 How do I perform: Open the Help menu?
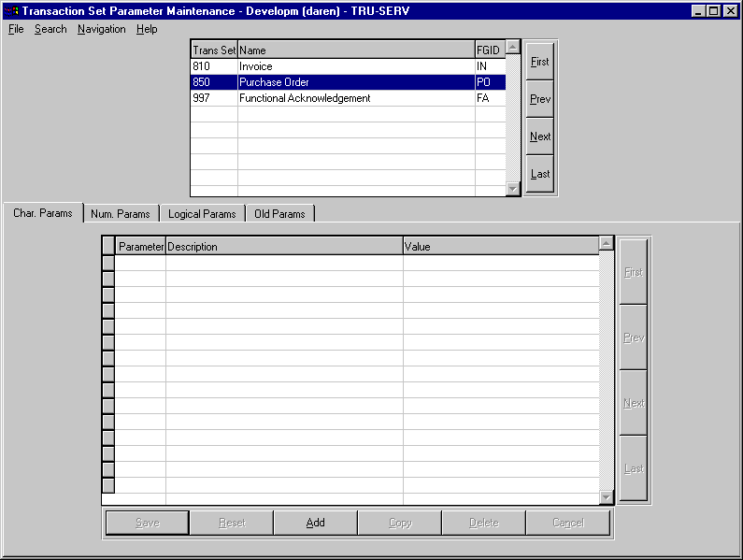coord(147,29)
